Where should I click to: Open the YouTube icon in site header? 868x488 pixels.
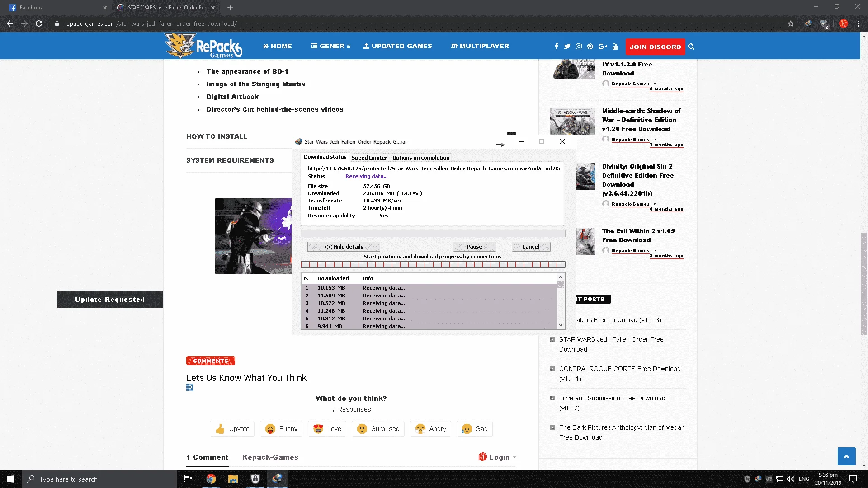coord(615,46)
